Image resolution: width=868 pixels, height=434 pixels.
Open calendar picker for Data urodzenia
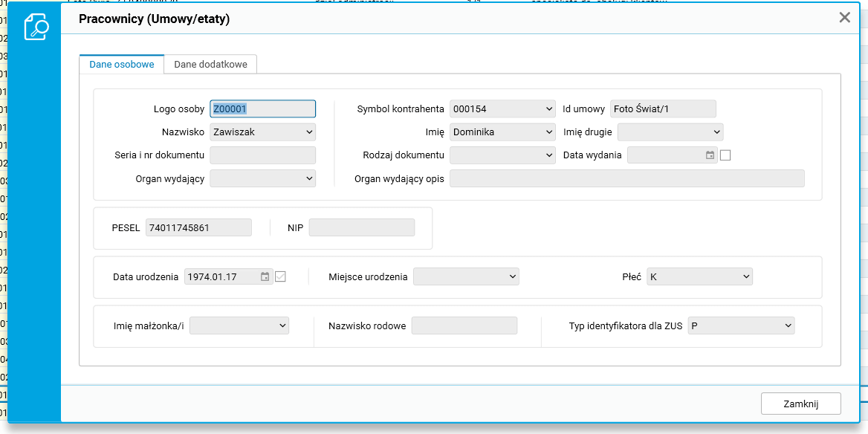pos(265,276)
